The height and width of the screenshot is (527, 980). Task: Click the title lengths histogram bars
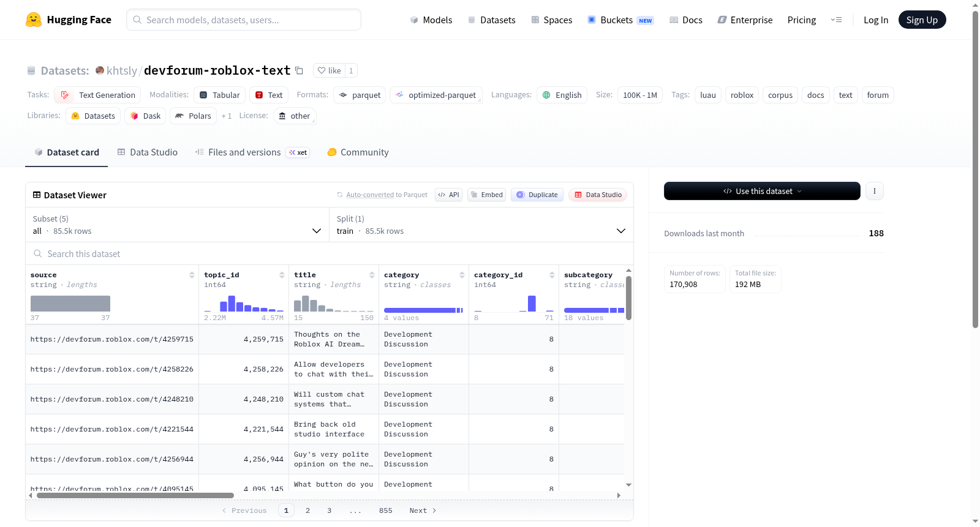[x=334, y=304]
